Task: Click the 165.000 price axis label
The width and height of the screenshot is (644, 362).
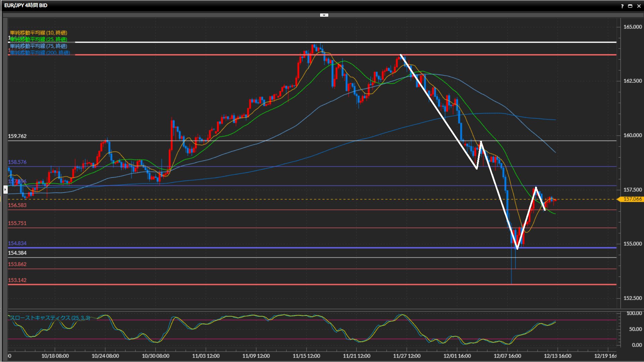Action: (x=632, y=27)
